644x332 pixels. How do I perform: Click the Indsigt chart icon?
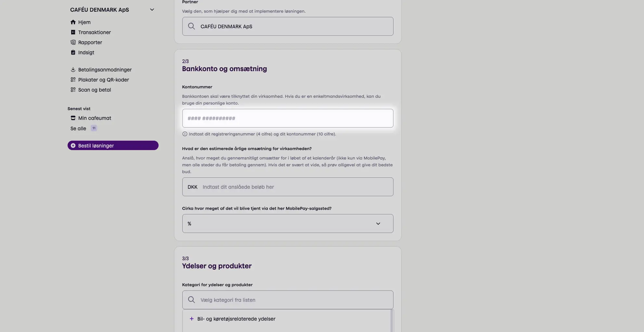[73, 52]
